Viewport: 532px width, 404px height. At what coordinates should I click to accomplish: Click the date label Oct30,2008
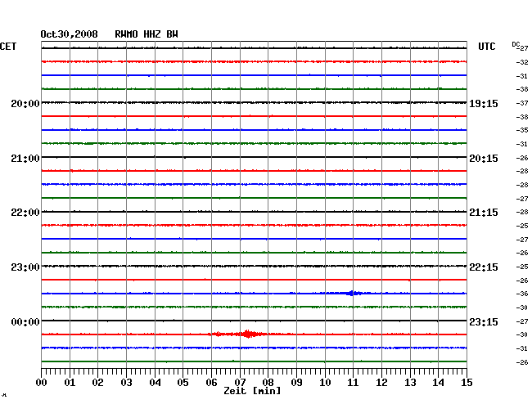point(69,34)
